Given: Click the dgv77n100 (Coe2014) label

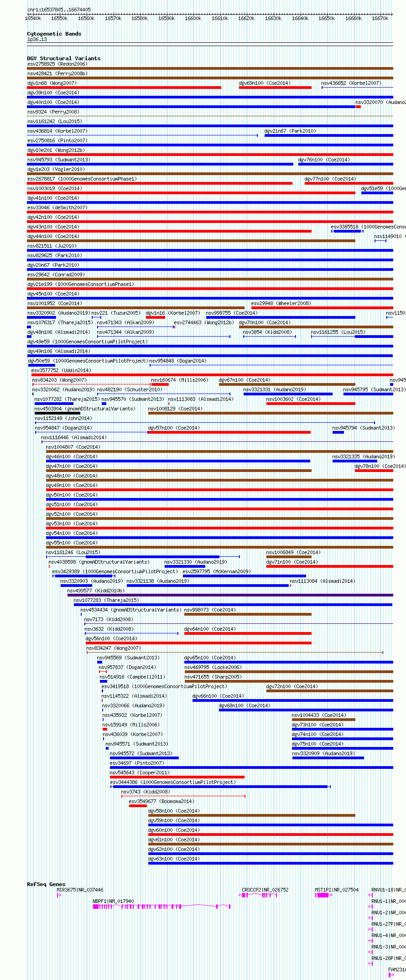Looking at the screenshot, I should pyautogui.click(x=330, y=179).
